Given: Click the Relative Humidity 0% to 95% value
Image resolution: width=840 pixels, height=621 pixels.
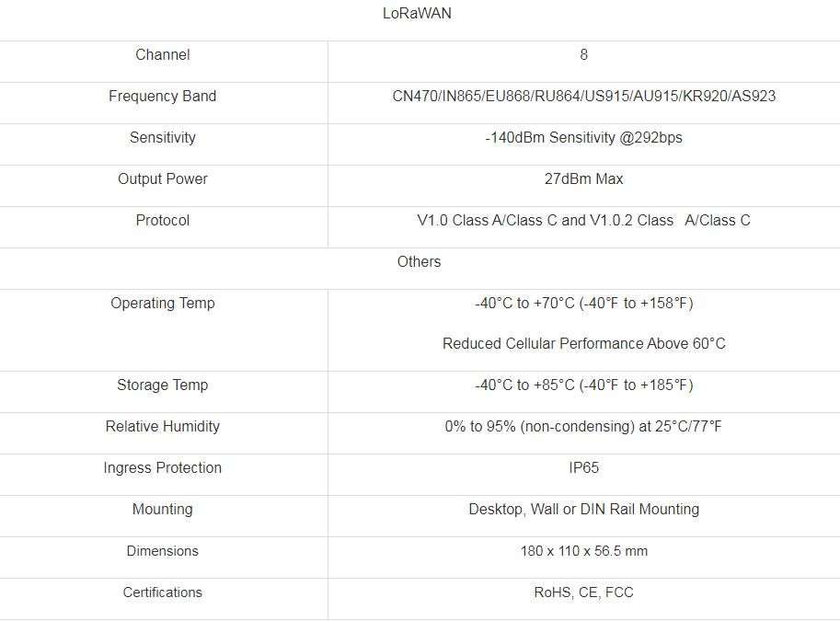Looking at the screenshot, I should (583, 427).
